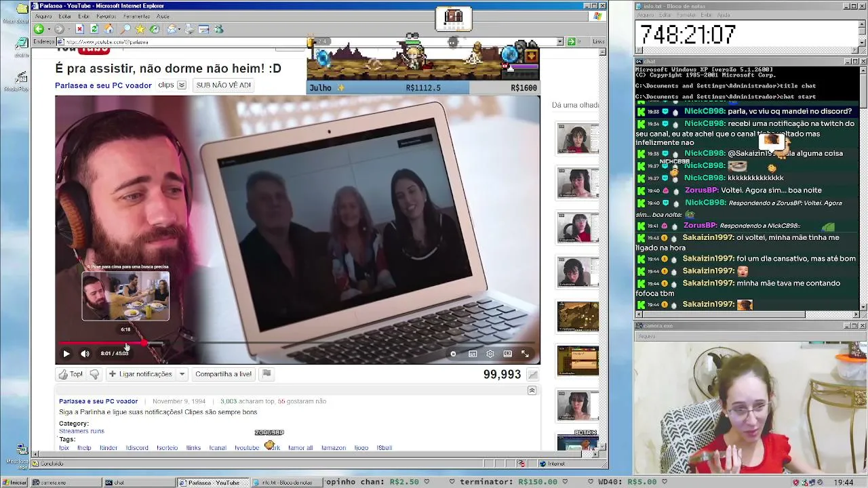
Task: Click the Go arrow beside address bar
Action: 571,42
